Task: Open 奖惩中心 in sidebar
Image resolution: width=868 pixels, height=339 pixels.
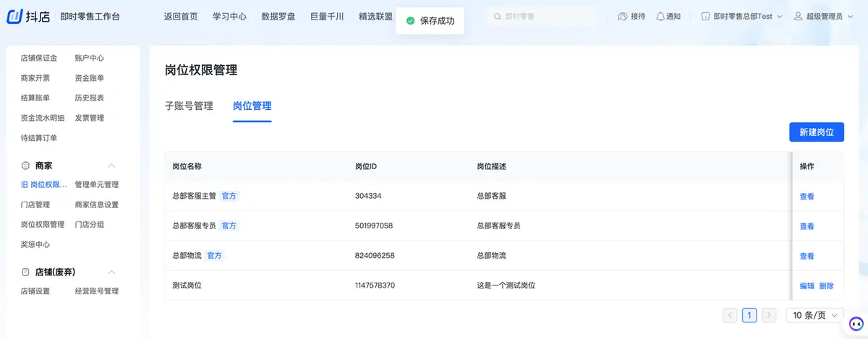Action: coord(35,244)
